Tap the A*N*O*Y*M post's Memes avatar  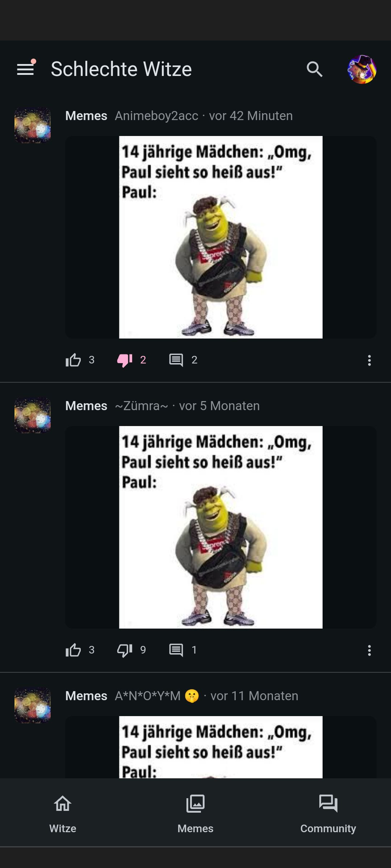tap(33, 705)
